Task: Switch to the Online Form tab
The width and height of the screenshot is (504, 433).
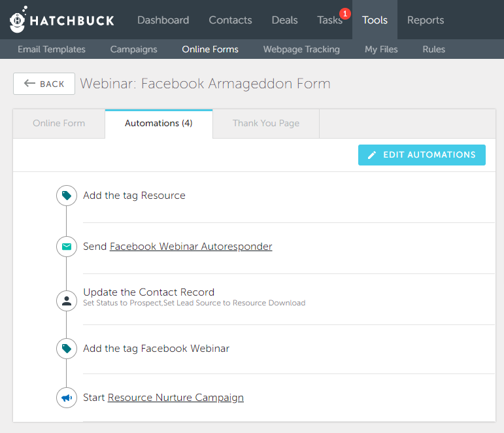Action: [x=59, y=124]
